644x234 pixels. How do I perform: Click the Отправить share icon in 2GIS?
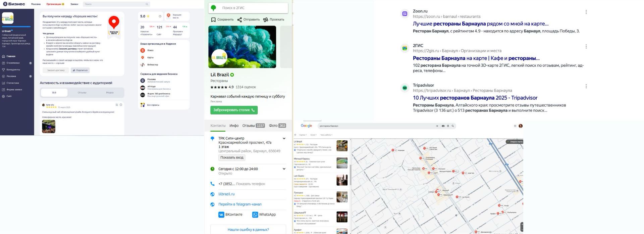point(239,19)
